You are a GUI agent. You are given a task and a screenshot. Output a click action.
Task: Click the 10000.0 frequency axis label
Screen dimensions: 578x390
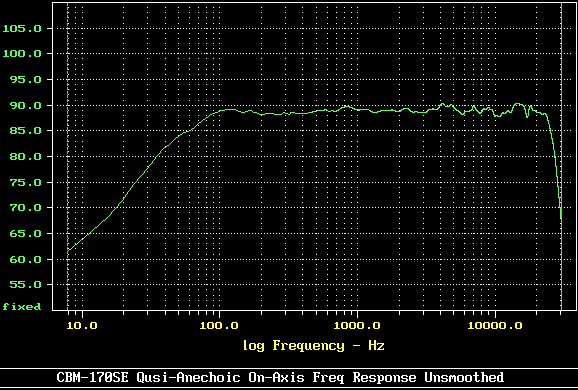[495, 325]
